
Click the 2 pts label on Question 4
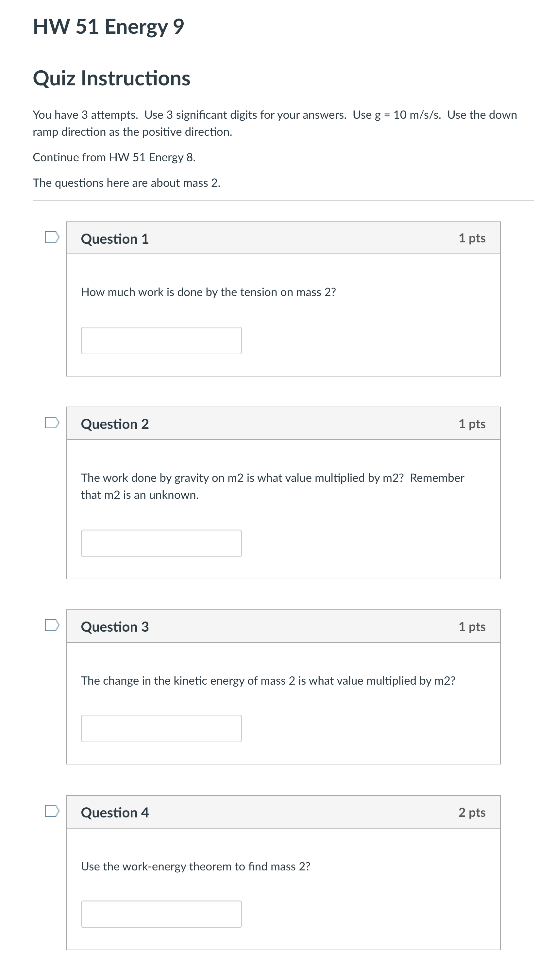[x=472, y=812]
